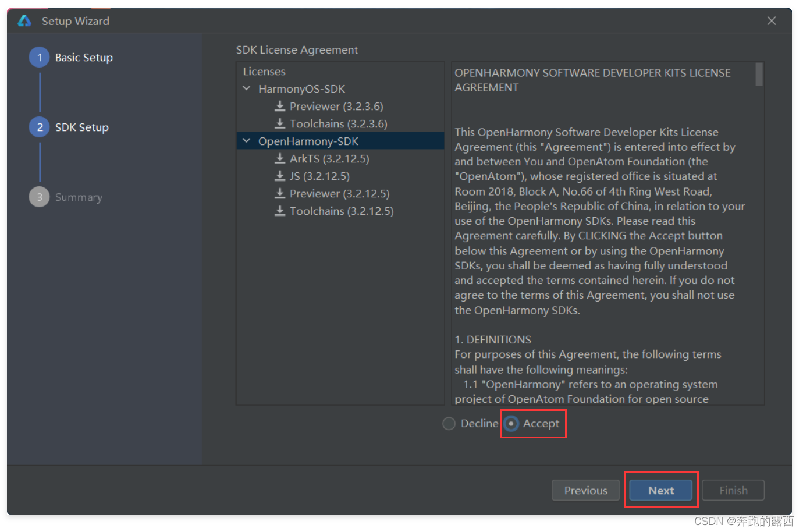Click download icon beside Previewer (3.2.3.6)
803x532 pixels.
pyautogui.click(x=280, y=106)
